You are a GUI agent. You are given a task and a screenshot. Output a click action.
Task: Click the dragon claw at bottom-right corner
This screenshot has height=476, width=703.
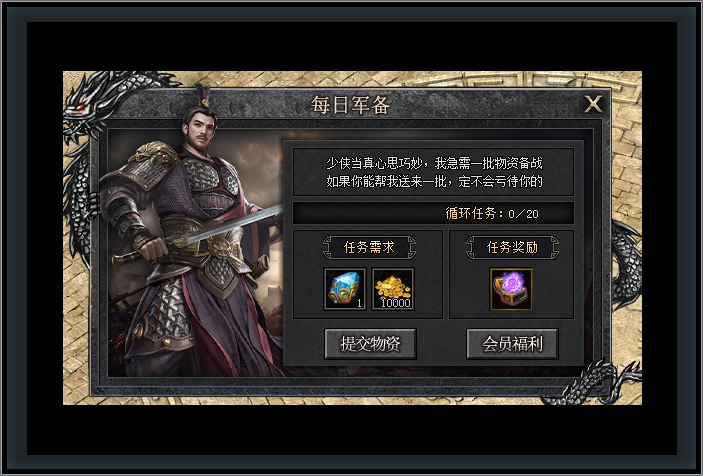592,381
